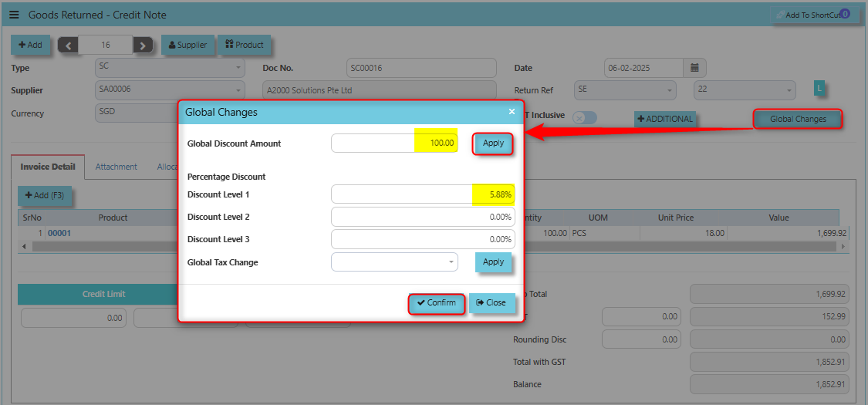Click the supplier name A2000 Solutions field

pos(379,90)
